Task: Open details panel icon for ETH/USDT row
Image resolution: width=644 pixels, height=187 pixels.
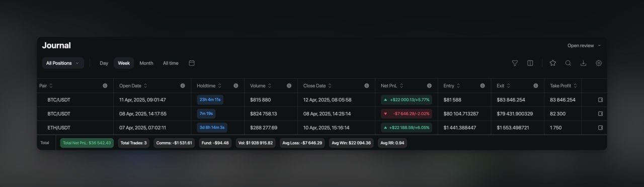Action: (600, 128)
